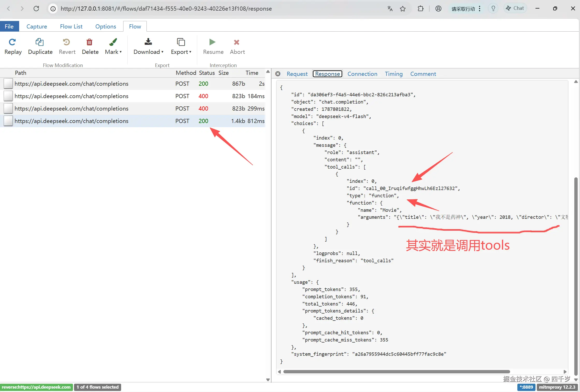Sort flows by Status column
Viewport: 580px width, 392px height.
(207, 73)
